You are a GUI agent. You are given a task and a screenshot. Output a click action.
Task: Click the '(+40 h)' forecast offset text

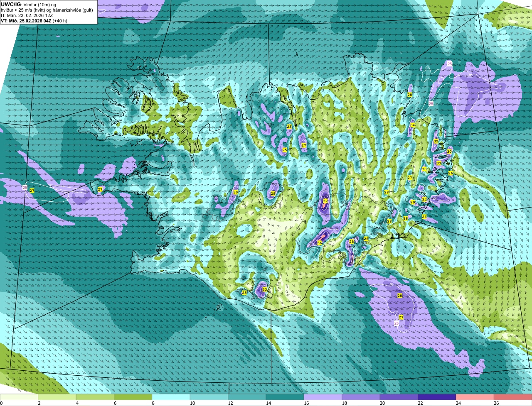tap(60, 21)
